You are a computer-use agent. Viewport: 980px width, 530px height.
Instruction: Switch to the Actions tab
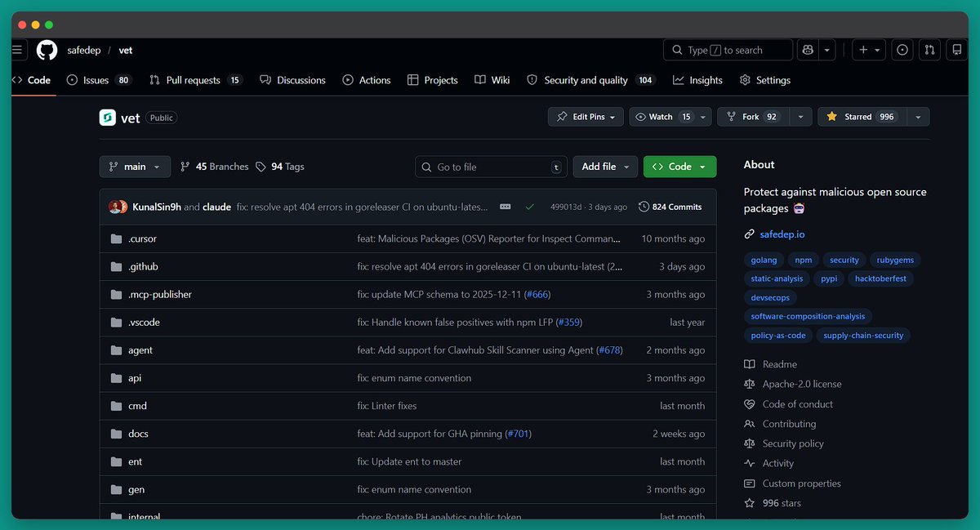[367, 80]
